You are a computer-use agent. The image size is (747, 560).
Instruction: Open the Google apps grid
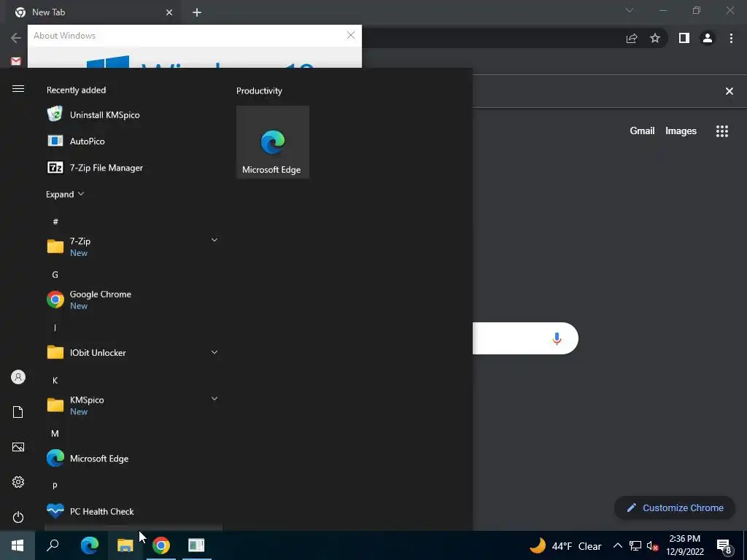coord(722,131)
